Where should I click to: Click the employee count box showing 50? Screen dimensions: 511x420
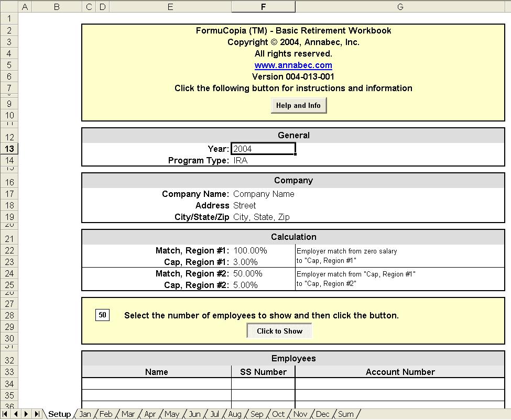(102, 315)
